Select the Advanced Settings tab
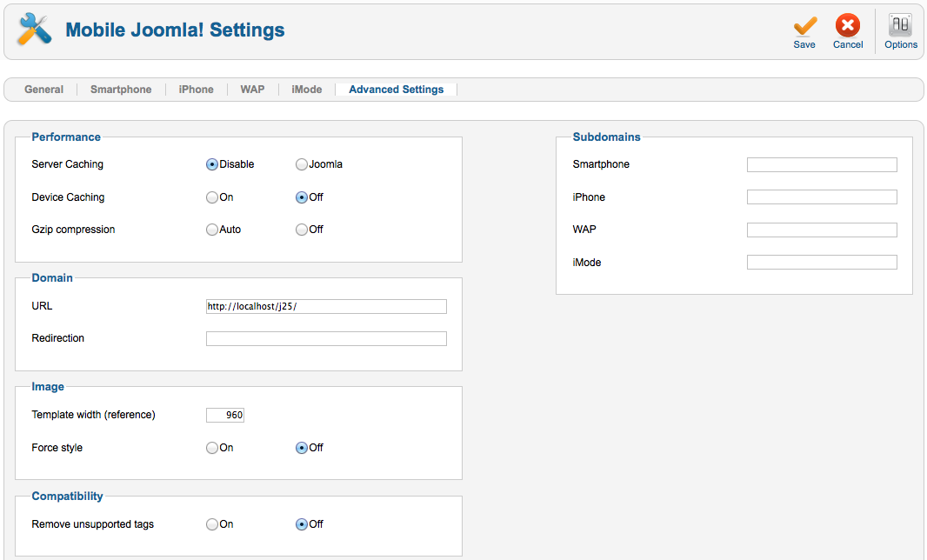This screenshot has height=560, width=927. (x=396, y=90)
